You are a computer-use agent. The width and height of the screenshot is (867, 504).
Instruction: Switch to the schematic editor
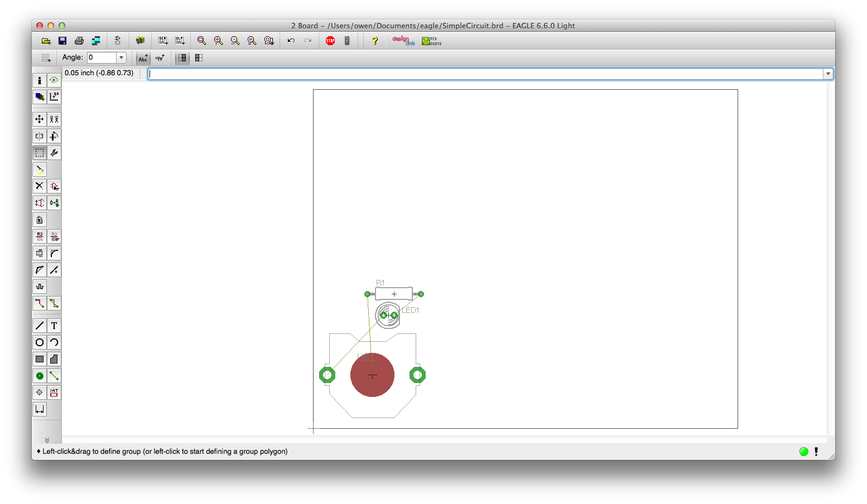click(x=118, y=41)
